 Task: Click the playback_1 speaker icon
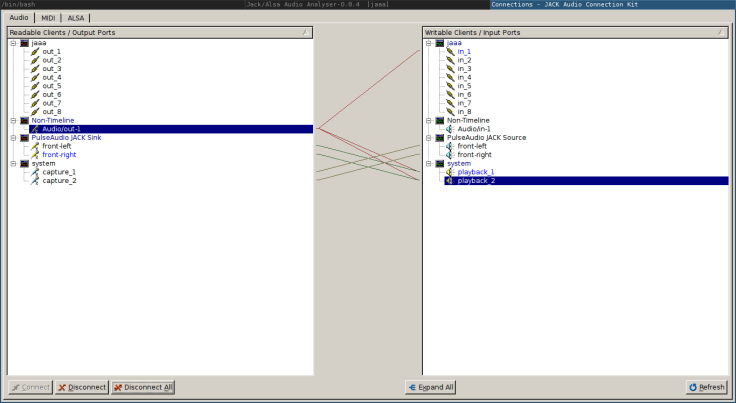(450, 172)
